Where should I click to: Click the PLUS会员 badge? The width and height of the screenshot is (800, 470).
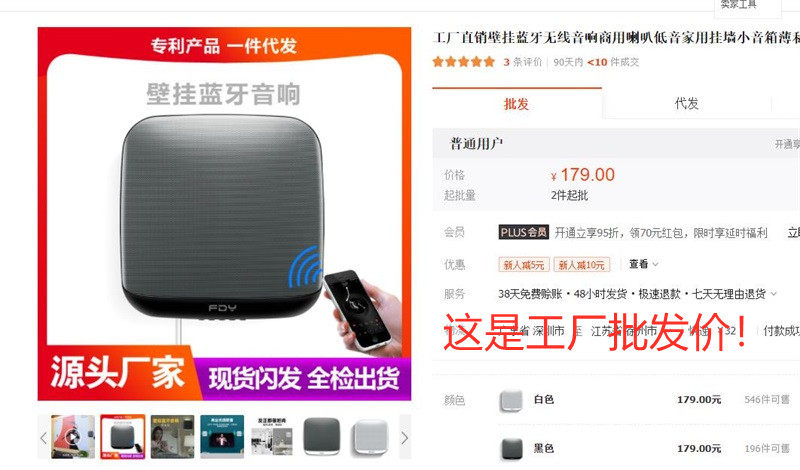pyautogui.click(x=523, y=233)
